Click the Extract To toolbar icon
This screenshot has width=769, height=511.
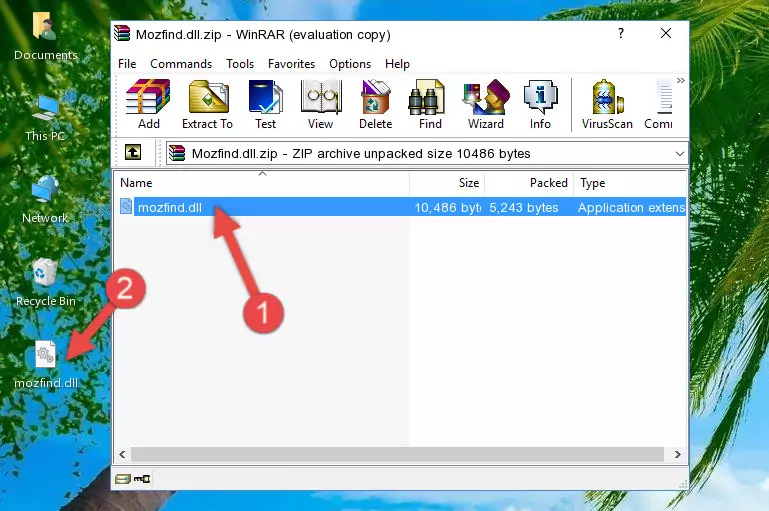click(x=207, y=104)
